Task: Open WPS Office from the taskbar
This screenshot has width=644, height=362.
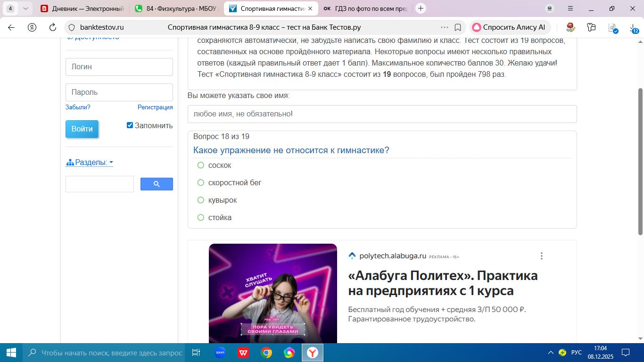Action: [243, 353]
